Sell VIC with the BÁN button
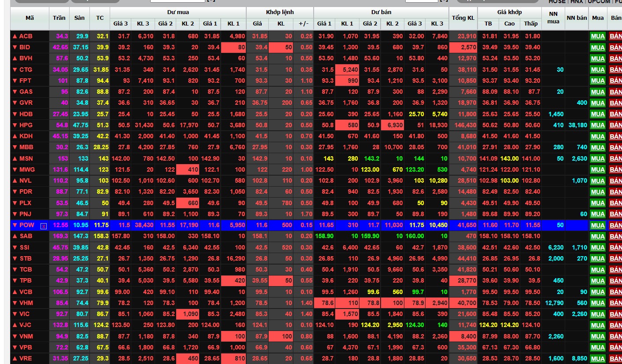 click(615, 314)
